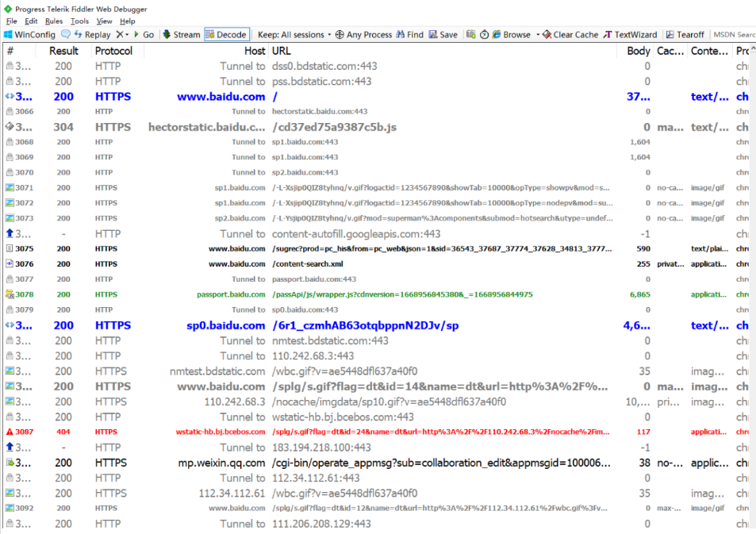This screenshot has width=756, height=534.
Task: Click the upload arrow icon of content-autofill.googleapis.com row
Action: click(10, 233)
